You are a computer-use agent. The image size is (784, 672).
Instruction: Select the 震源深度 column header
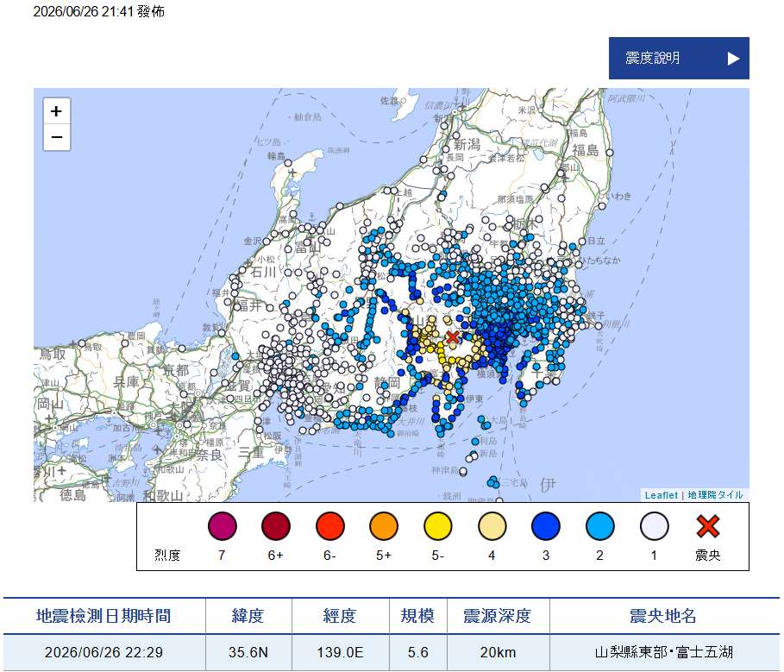point(498,616)
